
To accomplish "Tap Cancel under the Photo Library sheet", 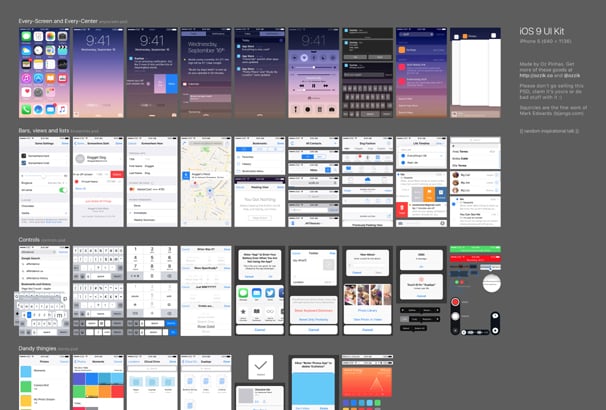I will point(368,330).
